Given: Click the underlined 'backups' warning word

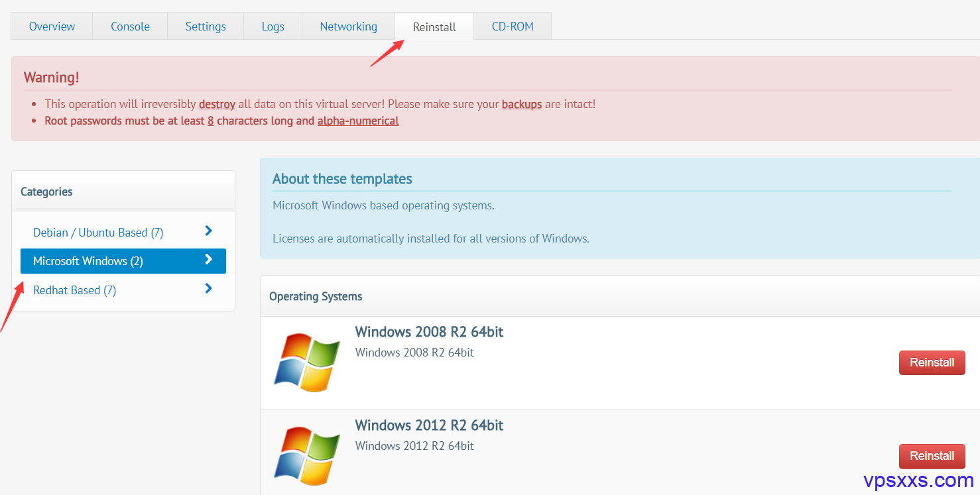Looking at the screenshot, I should 522,104.
